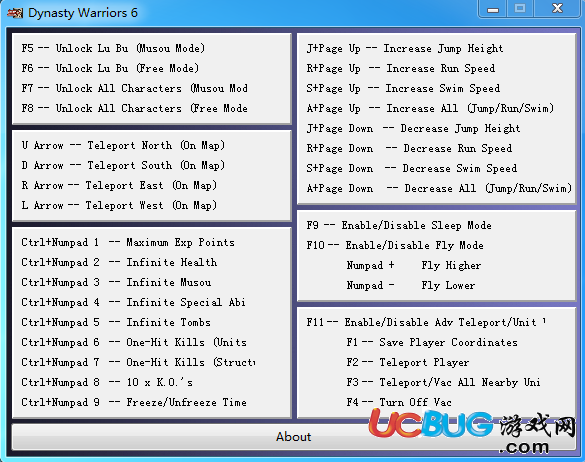Viewport: 585px width, 462px height.
Task: Minimize the Dynasty Warriors 6 window
Action: pyautogui.click(x=493, y=9)
